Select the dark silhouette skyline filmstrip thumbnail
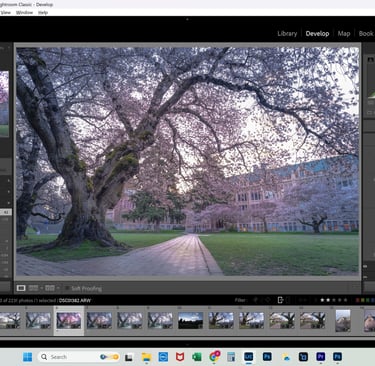Image resolution: width=375 pixels, height=366 pixels. click(x=190, y=320)
